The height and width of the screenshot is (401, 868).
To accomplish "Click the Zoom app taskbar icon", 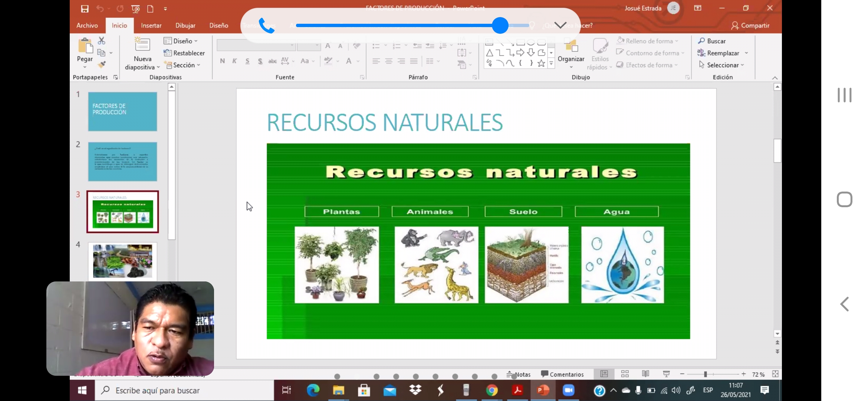I will click(x=569, y=390).
